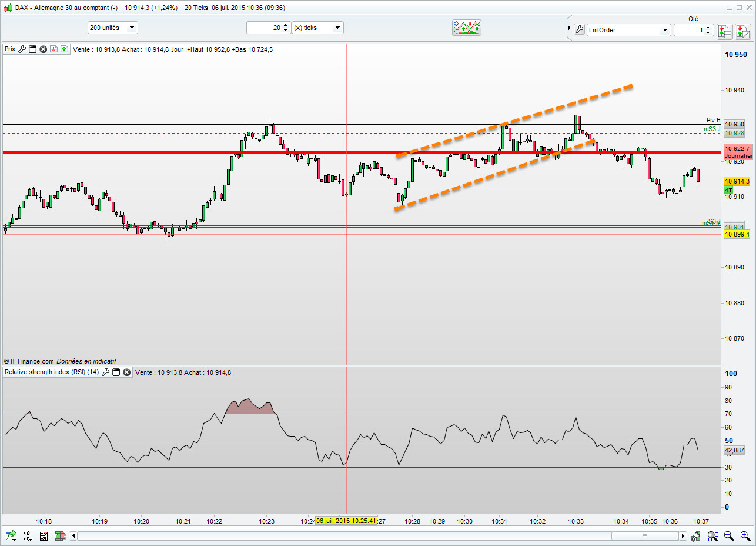
Task: Click green up-arrow buy icon in Prix panel
Action: click(x=64, y=49)
